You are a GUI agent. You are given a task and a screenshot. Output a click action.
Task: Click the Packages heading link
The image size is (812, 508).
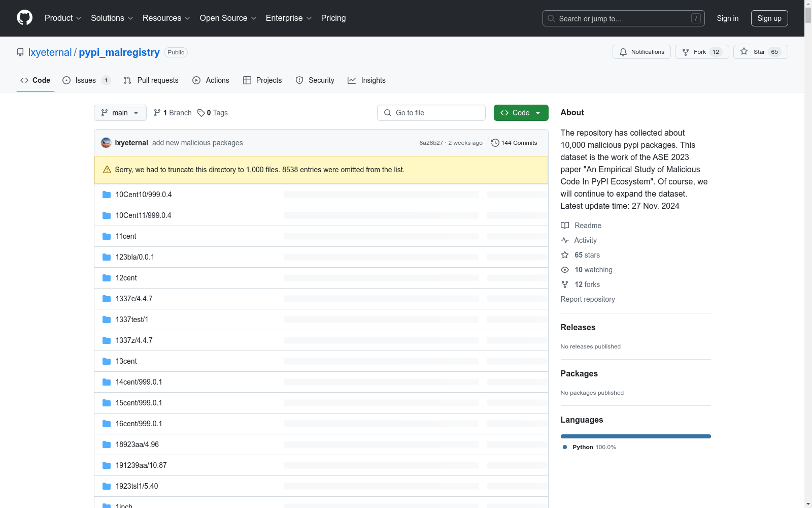(x=579, y=374)
